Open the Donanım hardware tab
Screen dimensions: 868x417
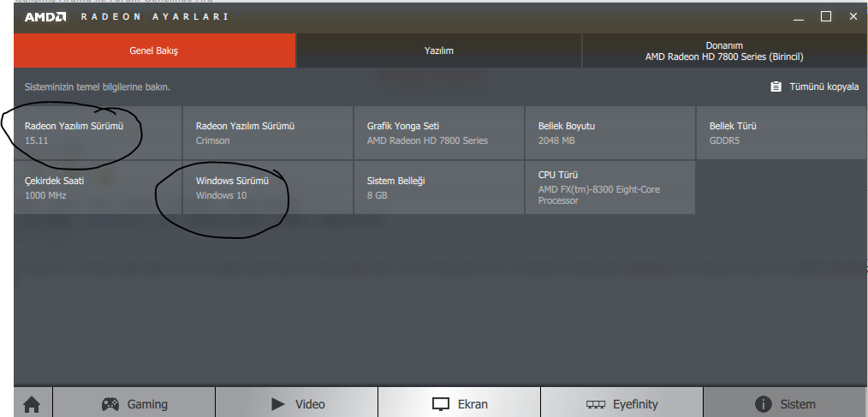tap(725, 51)
